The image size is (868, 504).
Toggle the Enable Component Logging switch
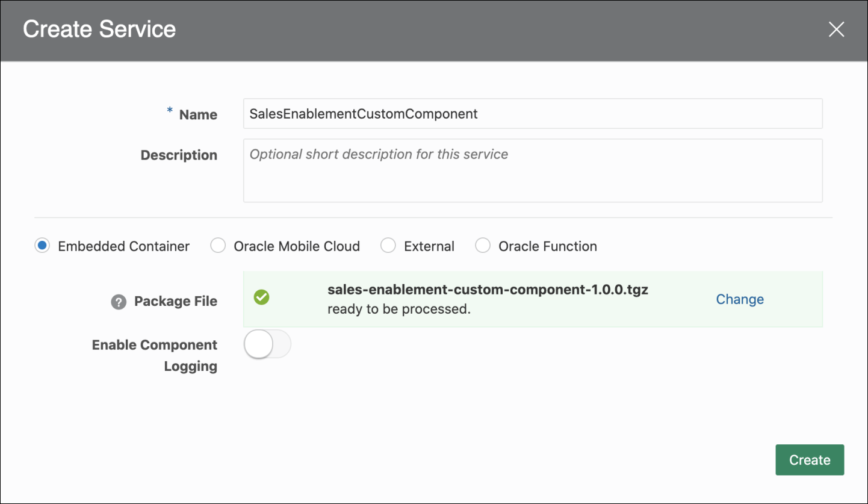click(267, 344)
